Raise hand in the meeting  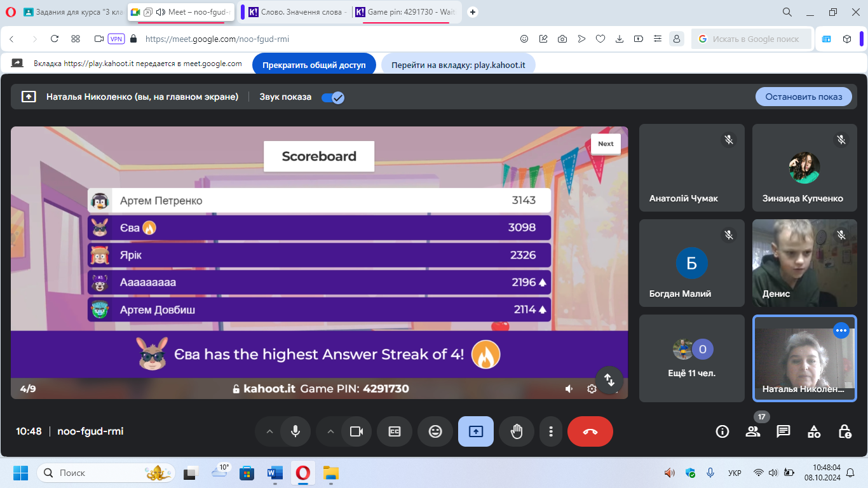coord(517,431)
